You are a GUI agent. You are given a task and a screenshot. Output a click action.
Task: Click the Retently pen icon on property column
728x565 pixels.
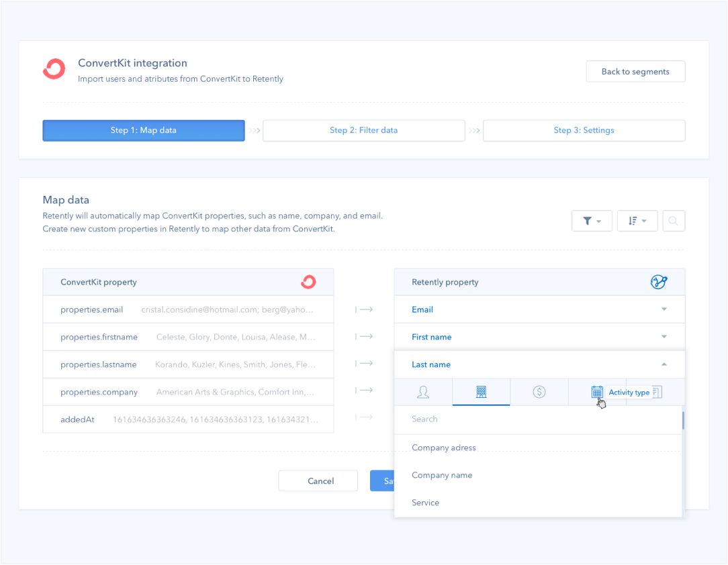[x=659, y=282]
